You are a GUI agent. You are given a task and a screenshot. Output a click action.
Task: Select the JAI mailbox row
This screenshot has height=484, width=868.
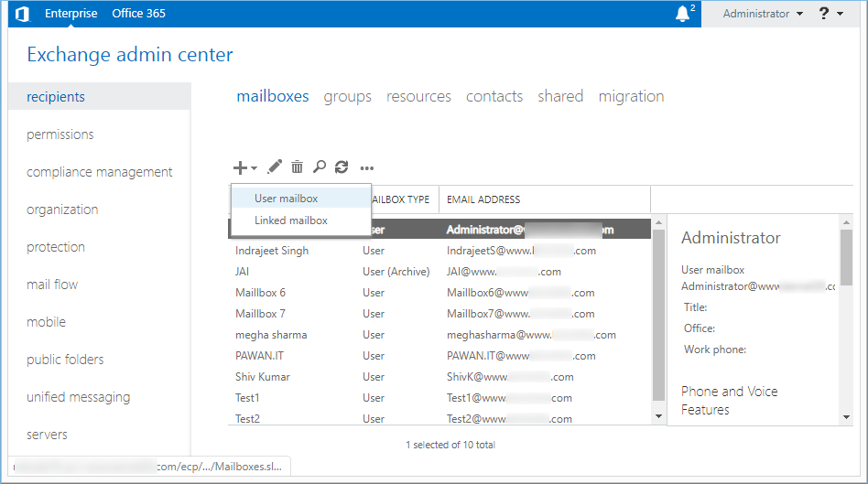(439, 272)
